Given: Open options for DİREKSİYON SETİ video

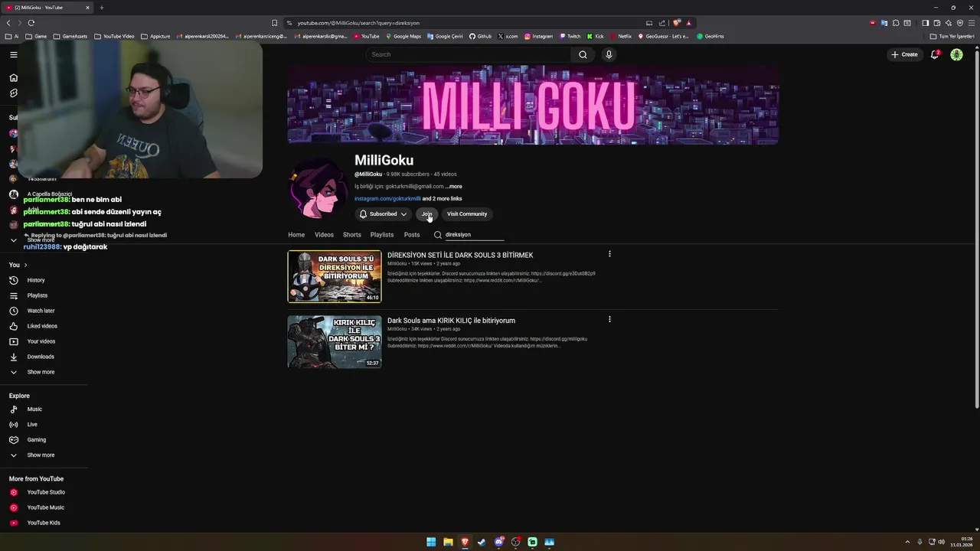Looking at the screenshot, I should [609, 254].
